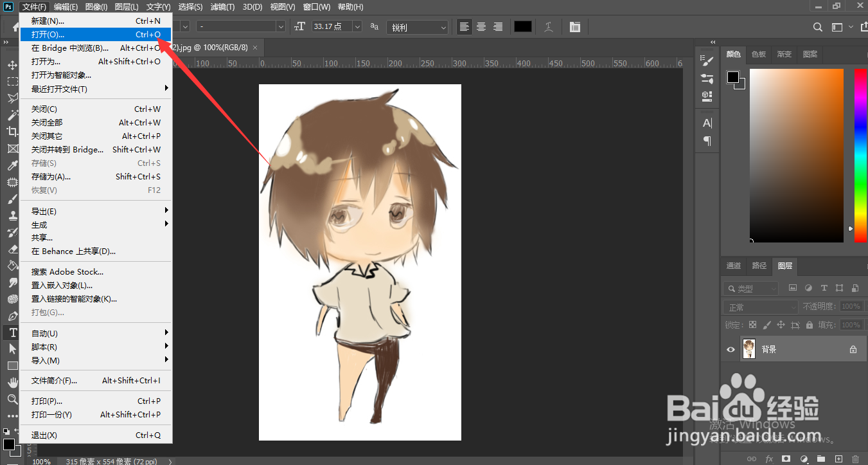Open the Brush Settings panel icon
Image resolution: width=868 pixels, height=465 pixels.
pos(707,62)
